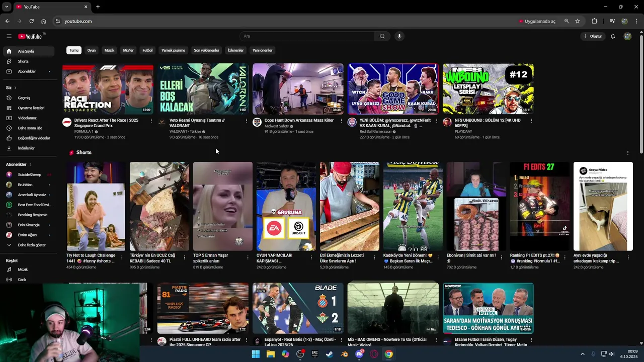
Task: Open account avatar menu in YouTube header
Action: pyautogui.click(x=627, y=36)
